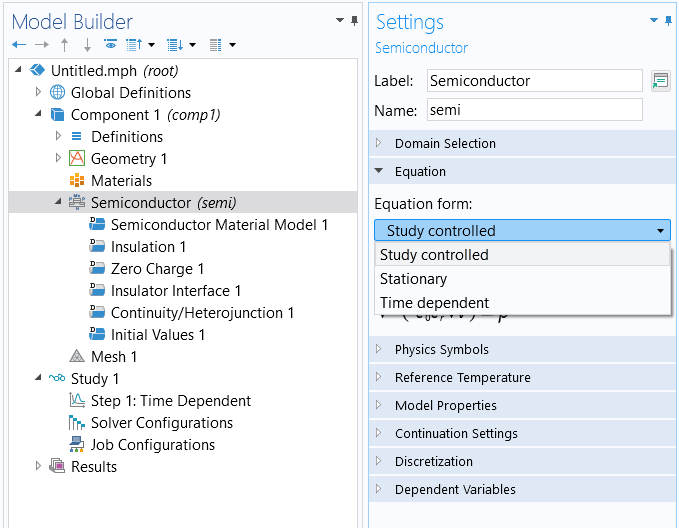Image resolution: width=679 pixels, height=528 pixels.
Task: Click the Untitled.mph root node icon
Action: [37, 70]
